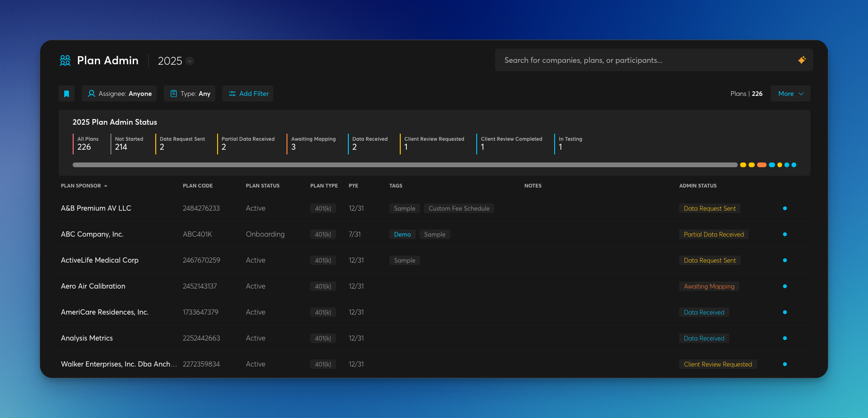Click the Plan Admin people icon
This screenshot has height=418, width=868.
[x=65, y=60]
